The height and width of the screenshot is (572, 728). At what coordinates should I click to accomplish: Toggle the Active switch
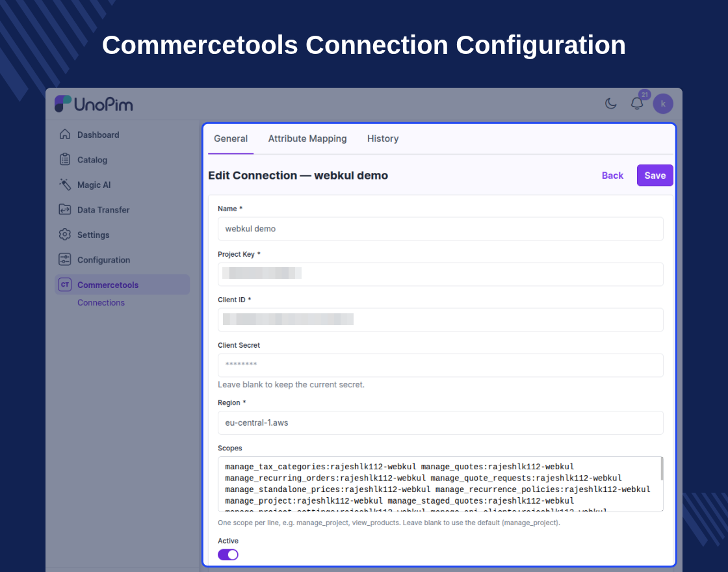tap(228, 554)
